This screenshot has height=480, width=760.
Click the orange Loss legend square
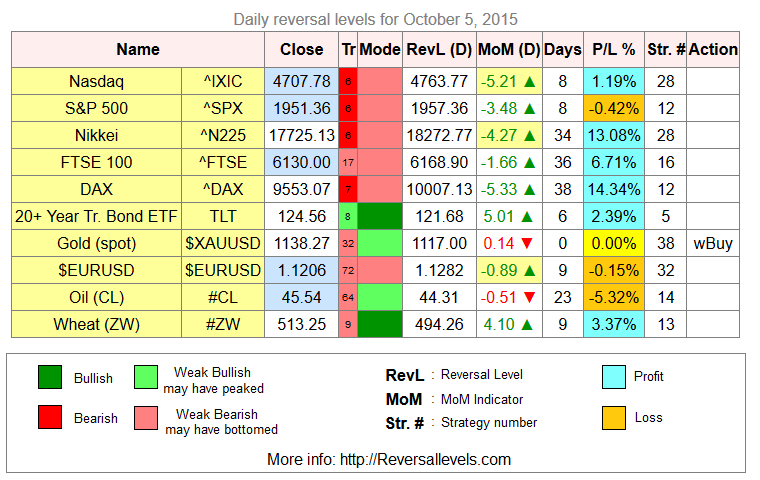click(614, 418)
